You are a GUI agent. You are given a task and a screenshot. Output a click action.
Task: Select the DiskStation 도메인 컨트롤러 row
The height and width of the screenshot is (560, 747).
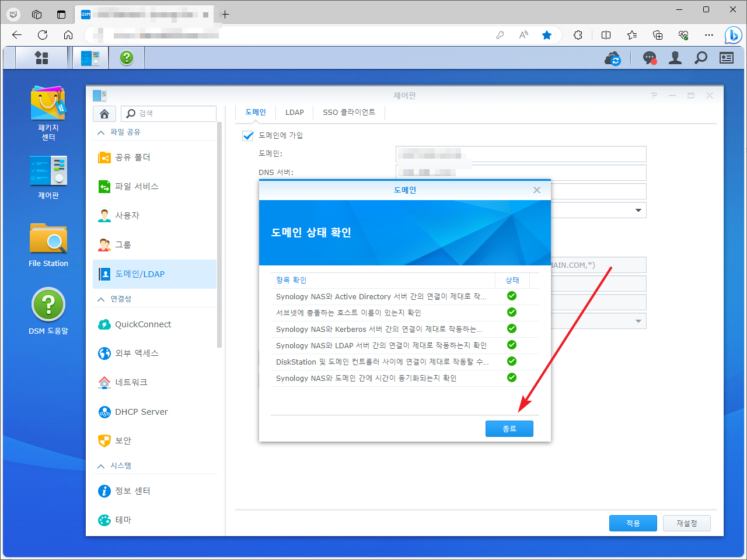coord(405,362)
